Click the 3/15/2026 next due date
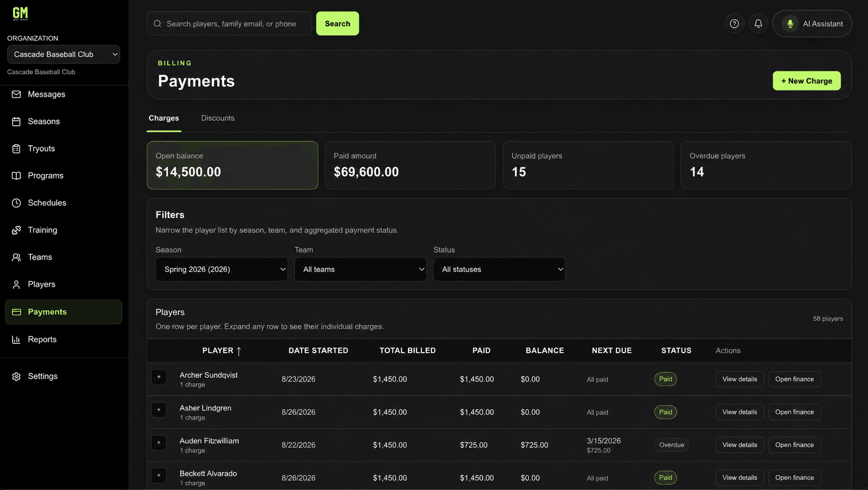The height and width of the screenshot is (490, 868). (603, 441)
